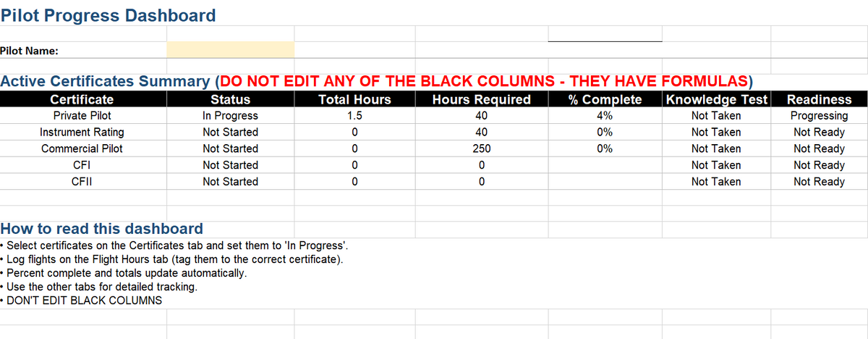The image size is (868, 339).
Task: Click the 'Commercial Pilot' certificate cell
Action: click(x=83, y=148)
